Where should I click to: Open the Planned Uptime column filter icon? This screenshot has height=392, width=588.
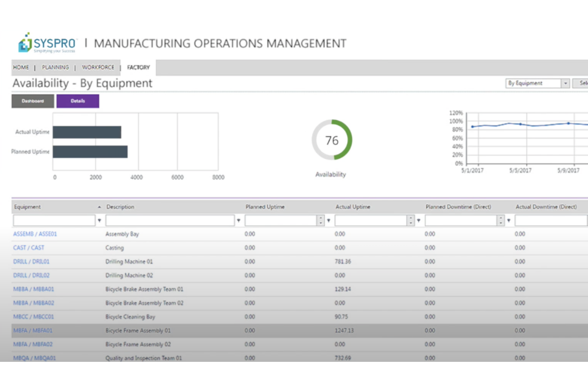coord(329,220)
